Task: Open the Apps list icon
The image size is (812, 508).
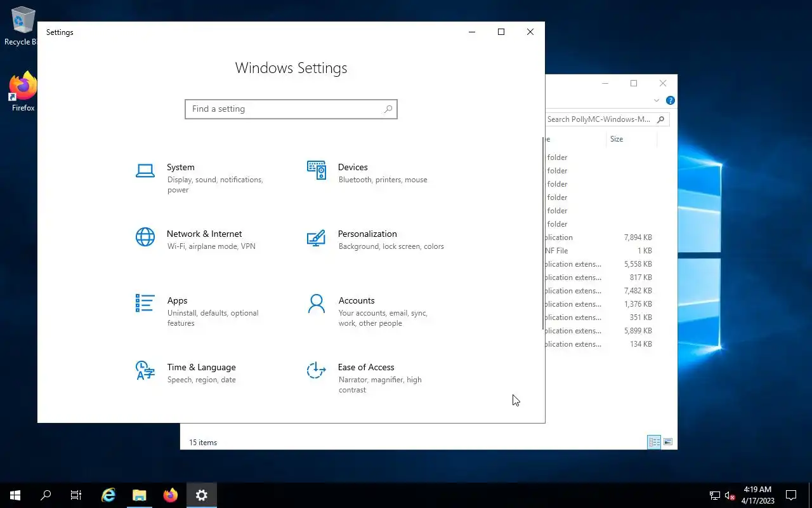Action: click(x=145, y=303)
